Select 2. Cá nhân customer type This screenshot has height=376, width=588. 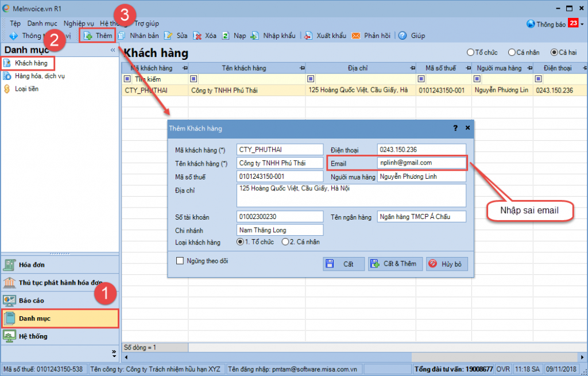coord(285,242)
